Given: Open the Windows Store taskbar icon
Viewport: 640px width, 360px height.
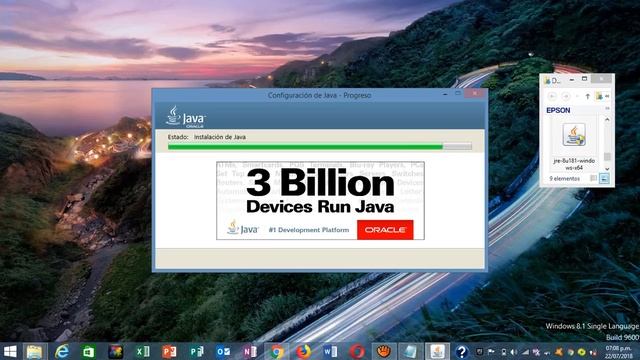Looking at the screenshot, I should (x=89, y=351).
